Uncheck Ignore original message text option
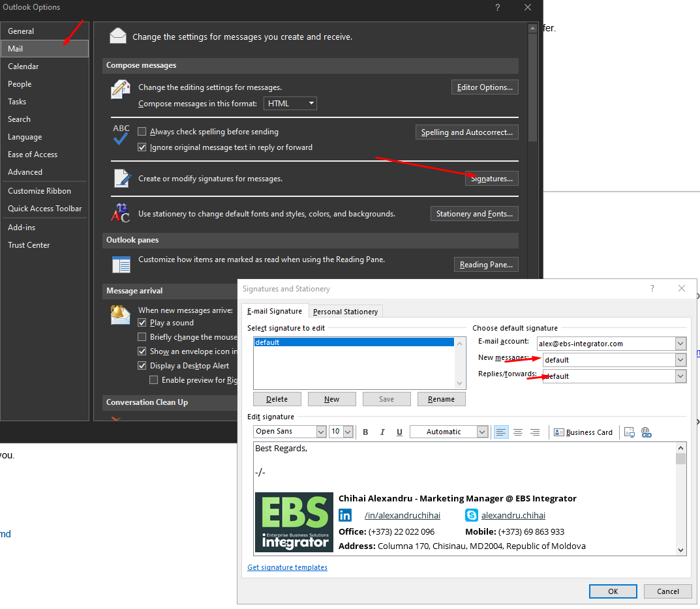The image size is (700, 609). (x=142, y=147)
